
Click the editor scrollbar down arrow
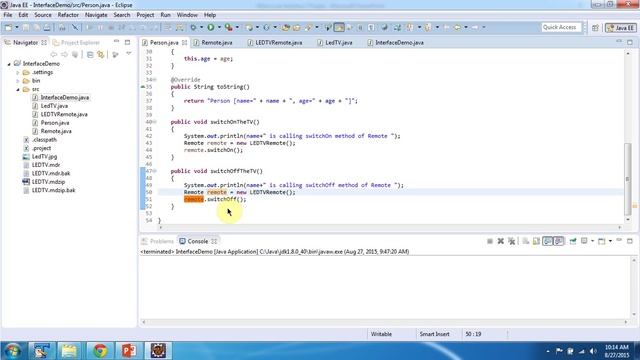[x=628, y=220]
